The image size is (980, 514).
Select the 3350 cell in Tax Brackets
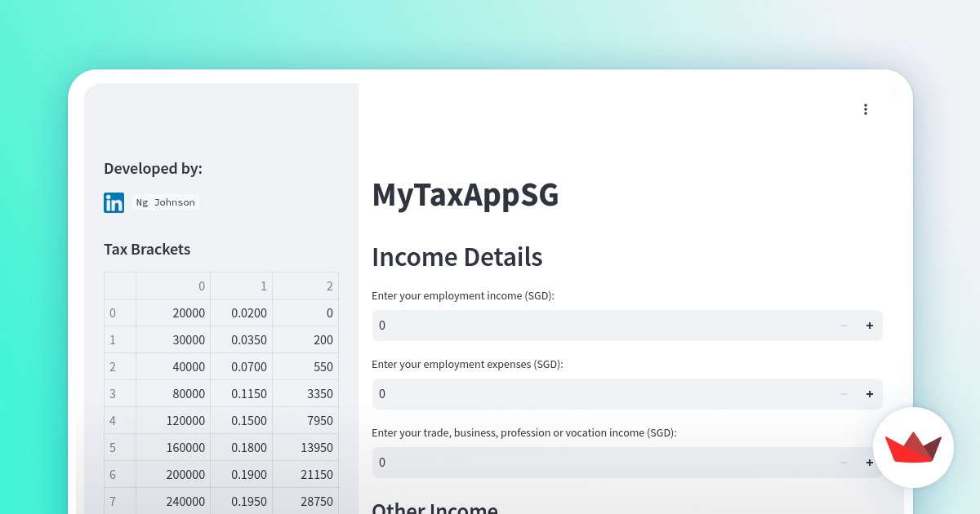(305, 394)
